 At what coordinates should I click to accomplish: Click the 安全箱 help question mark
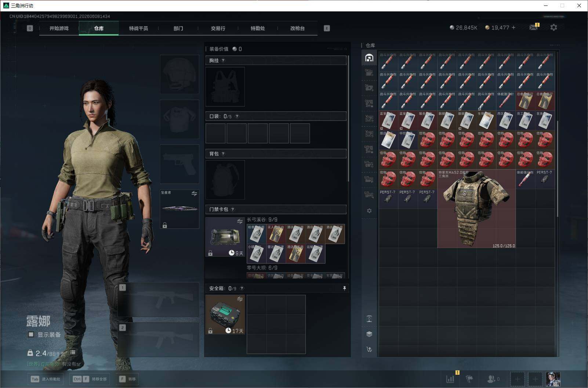242,288
